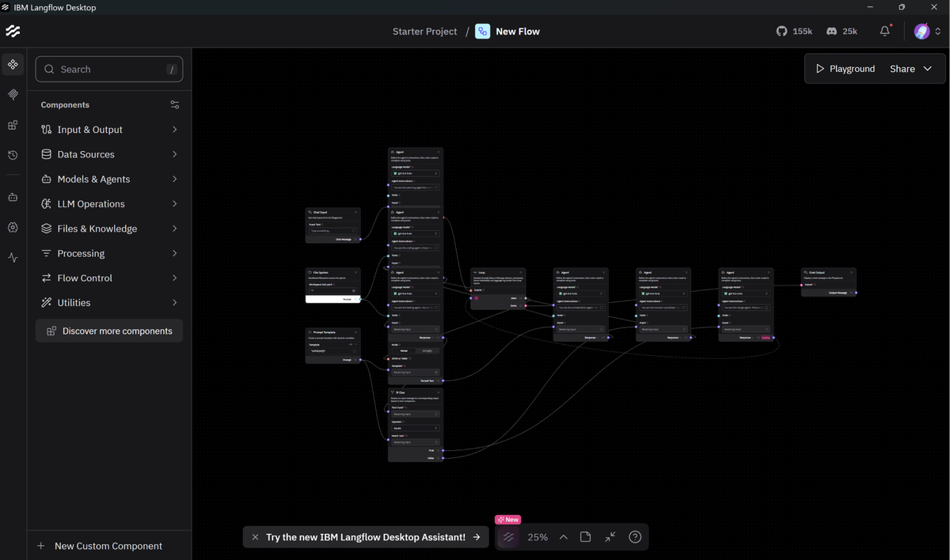Open the help question mark icon
Image resolution: width=950 pixels, height=560 pixels.
pyautogui.click(x=635, y=537)
